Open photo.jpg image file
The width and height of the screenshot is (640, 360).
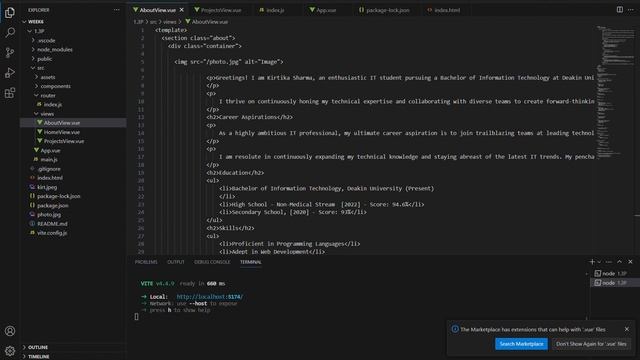point(73,215)
